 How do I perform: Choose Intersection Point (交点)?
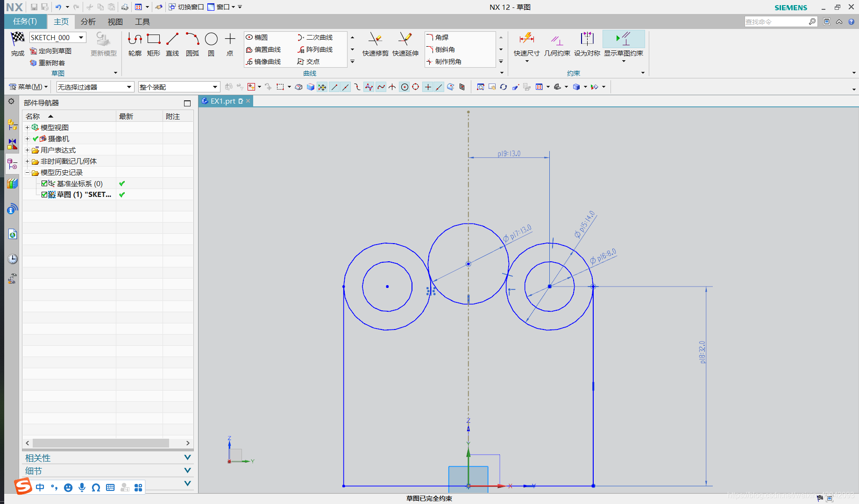(308, 62)
